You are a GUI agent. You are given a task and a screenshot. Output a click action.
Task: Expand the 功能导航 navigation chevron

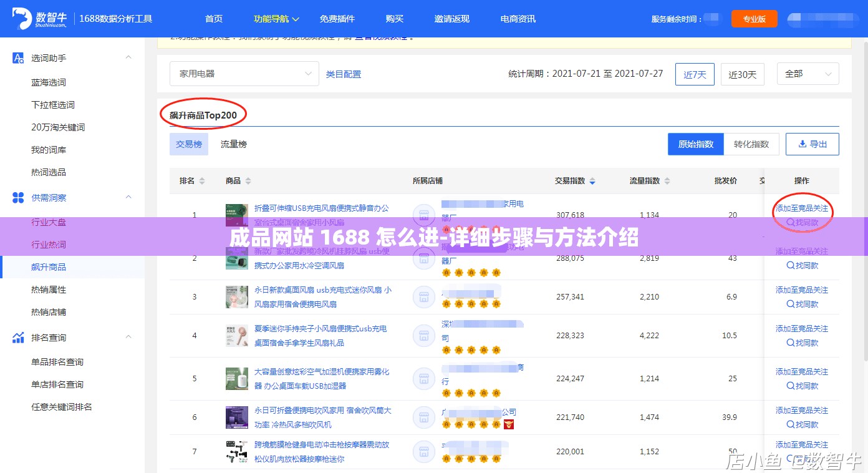coord(296,19)
